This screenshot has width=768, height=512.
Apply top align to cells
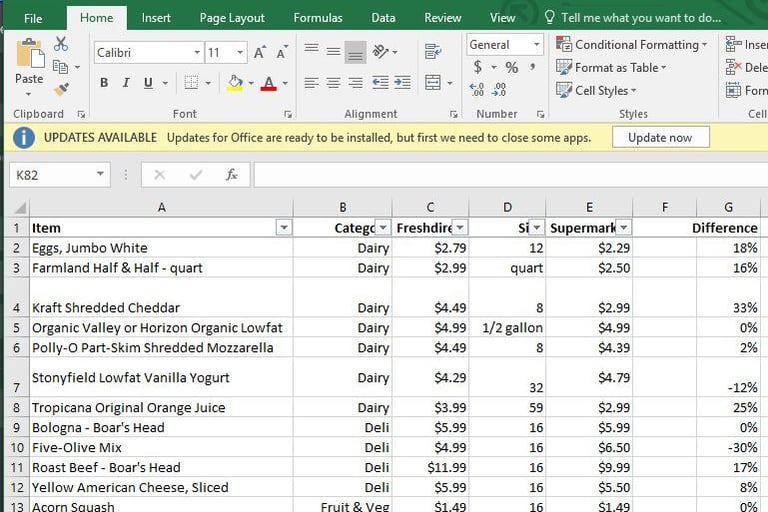[312, 49]
